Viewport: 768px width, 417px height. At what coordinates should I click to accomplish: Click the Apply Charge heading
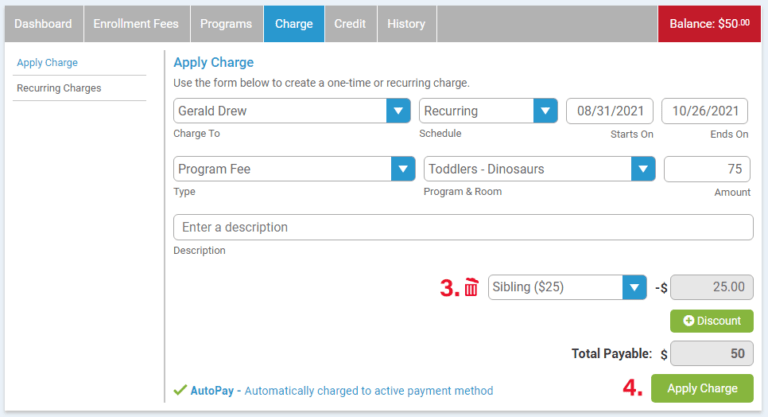[x=214, y=62]
